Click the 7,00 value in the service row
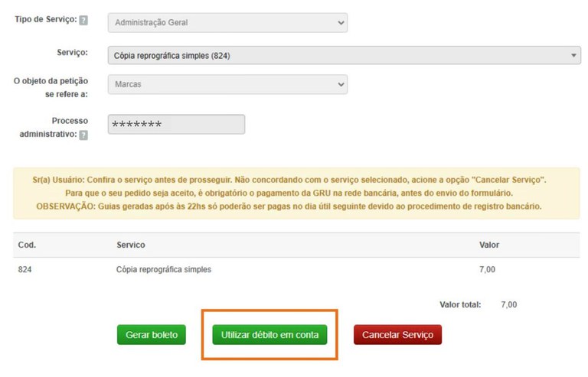This screenshot has height=377, width=588. pos(488,269)
